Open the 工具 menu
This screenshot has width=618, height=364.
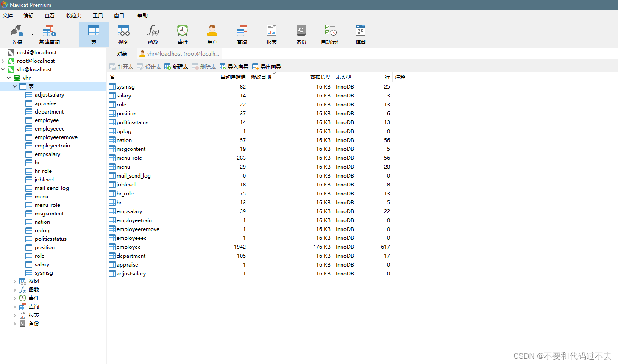[x=98, y=15]
